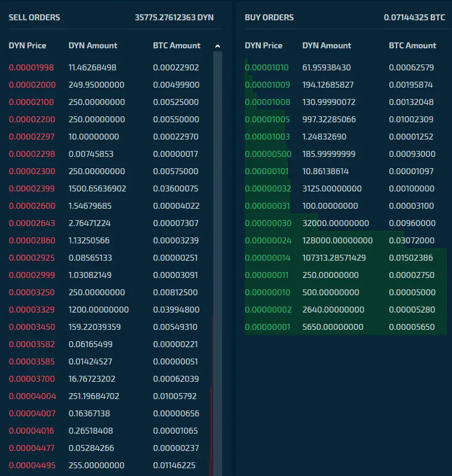The width and height of the screenshot is (452, 476).
Task: Select sell price 0.00002925
Action: coord(32,258)
